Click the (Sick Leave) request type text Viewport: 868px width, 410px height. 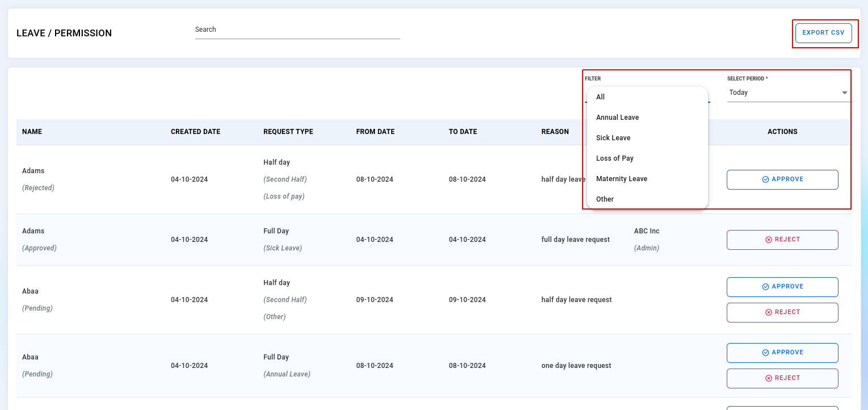[x=283, y=248]
